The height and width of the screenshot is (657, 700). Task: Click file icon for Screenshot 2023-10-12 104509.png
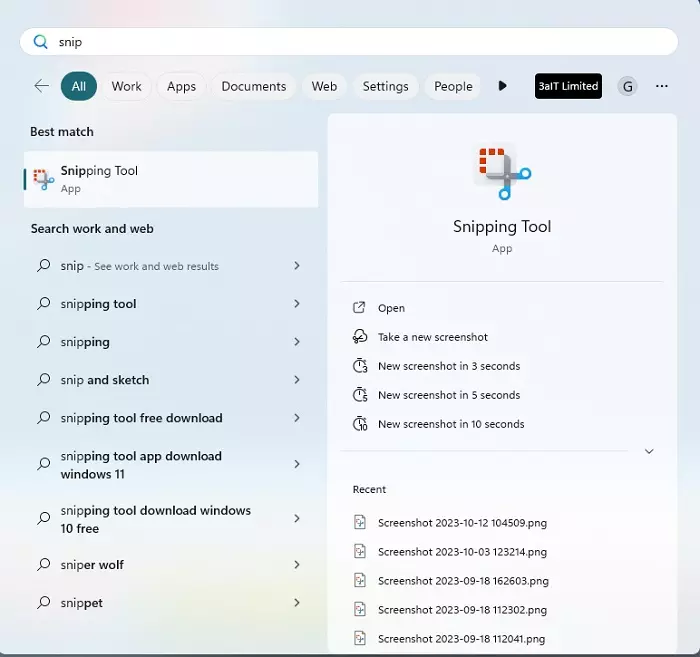click(x=360, y=522)
